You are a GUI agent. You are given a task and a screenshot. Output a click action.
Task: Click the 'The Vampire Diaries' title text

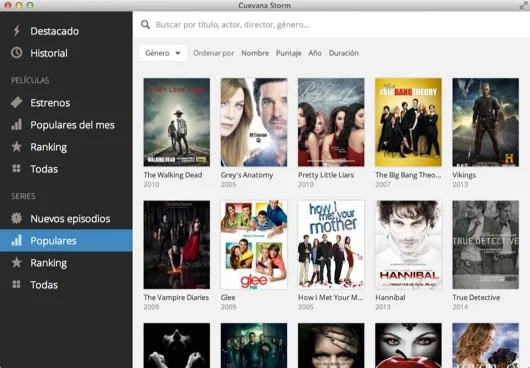(176, 297)
